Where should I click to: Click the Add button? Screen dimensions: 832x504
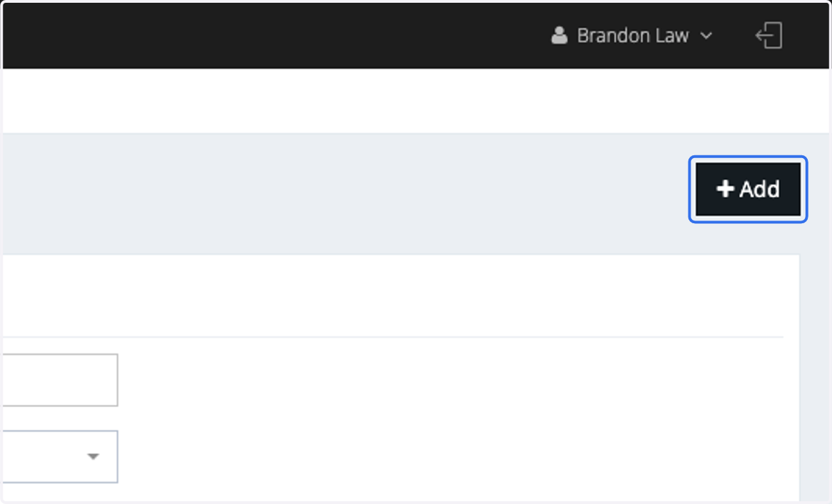click(x=748, y=189)
